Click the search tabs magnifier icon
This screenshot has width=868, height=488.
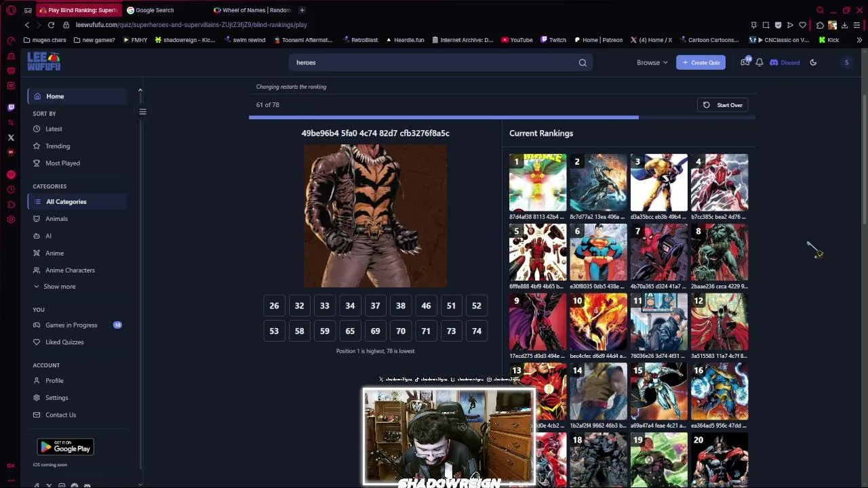820,10
